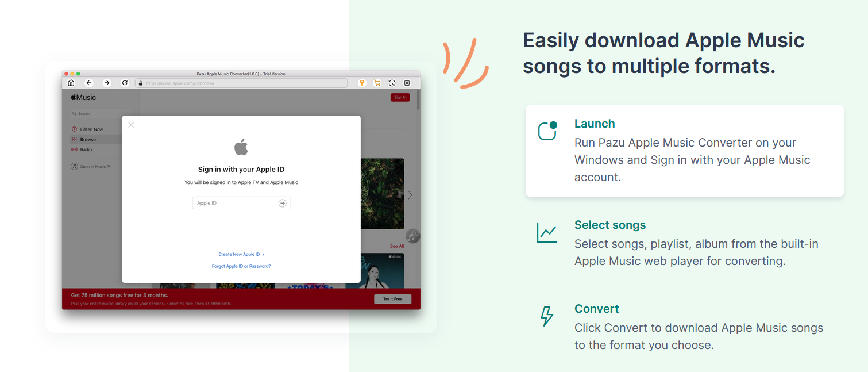Click the Try It Free button

(x=392, y=299)
